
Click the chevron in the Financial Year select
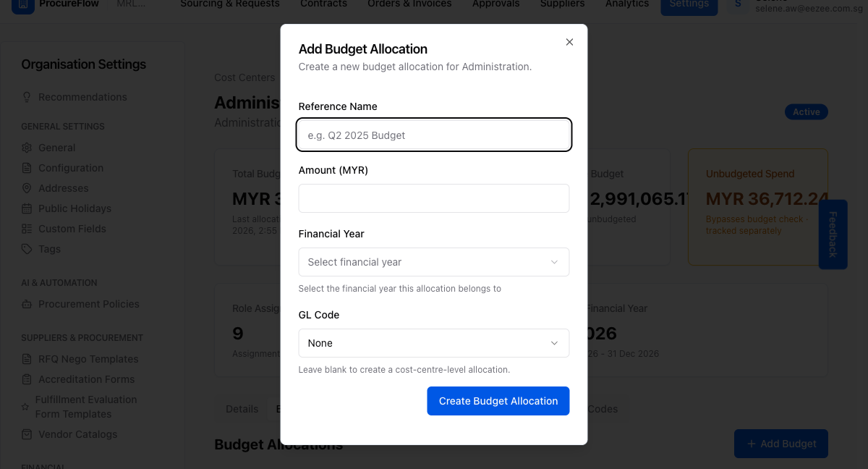pyautogui.click(x=555, y=262)
